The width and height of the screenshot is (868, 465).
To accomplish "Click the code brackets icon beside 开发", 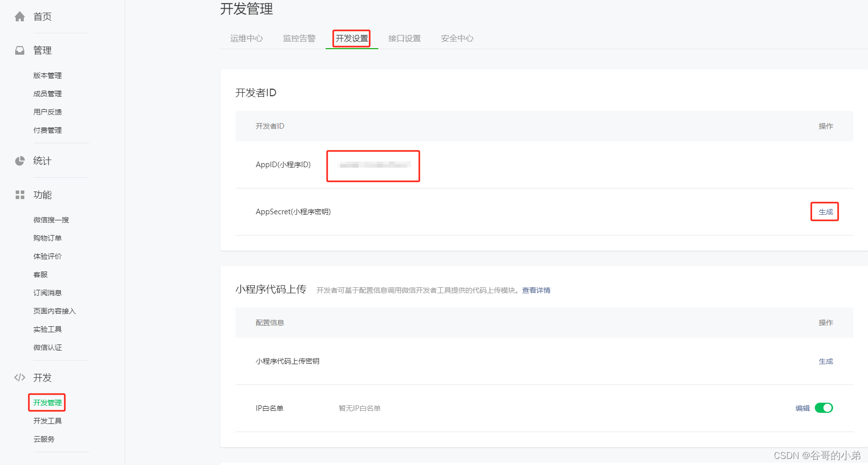I will pos(20,377).
